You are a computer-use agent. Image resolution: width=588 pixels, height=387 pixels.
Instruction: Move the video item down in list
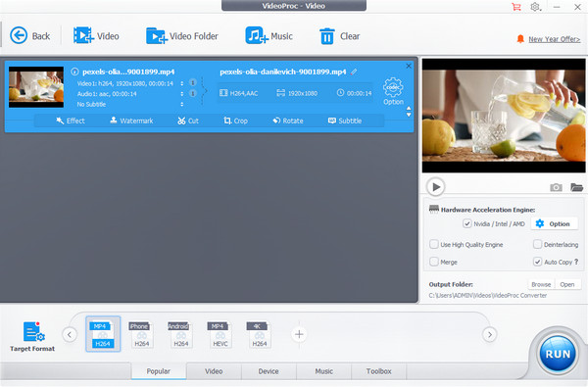(409, 115)
